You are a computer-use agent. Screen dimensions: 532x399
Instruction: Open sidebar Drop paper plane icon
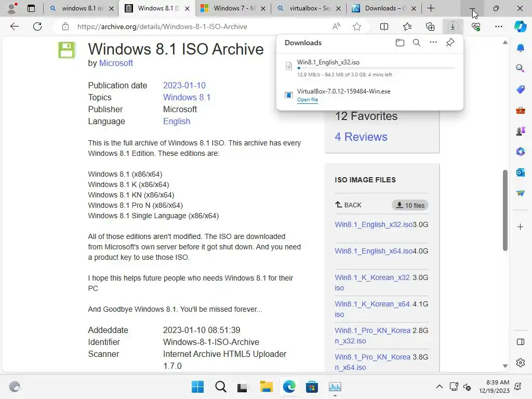[521, 193]
